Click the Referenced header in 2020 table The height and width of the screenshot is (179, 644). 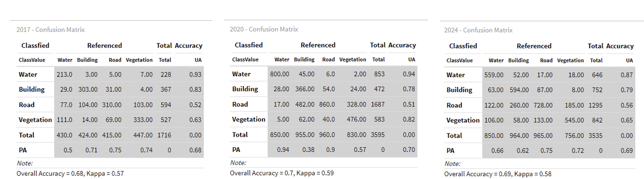pyautogui.click(x=318, y=45)
